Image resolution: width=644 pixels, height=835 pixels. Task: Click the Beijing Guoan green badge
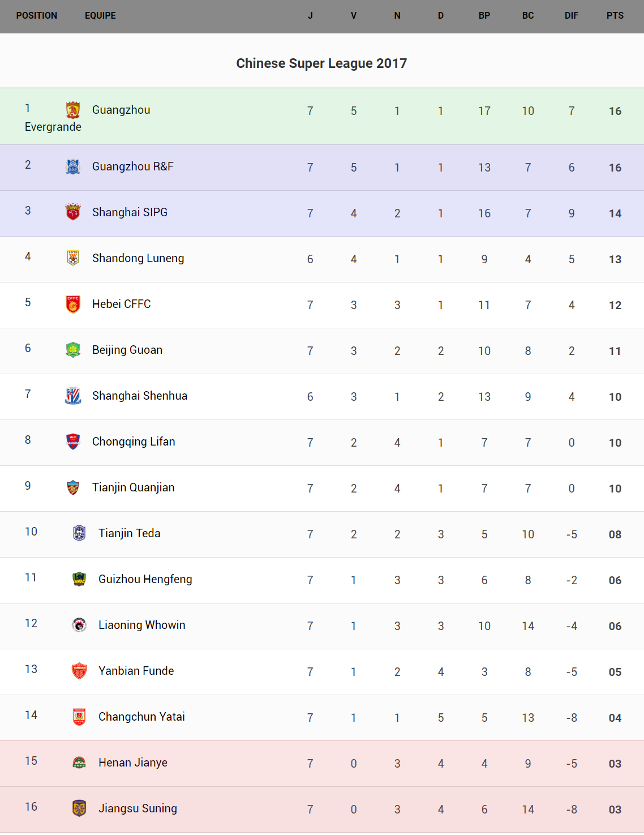pyautogui.click(x=73, y=350)
